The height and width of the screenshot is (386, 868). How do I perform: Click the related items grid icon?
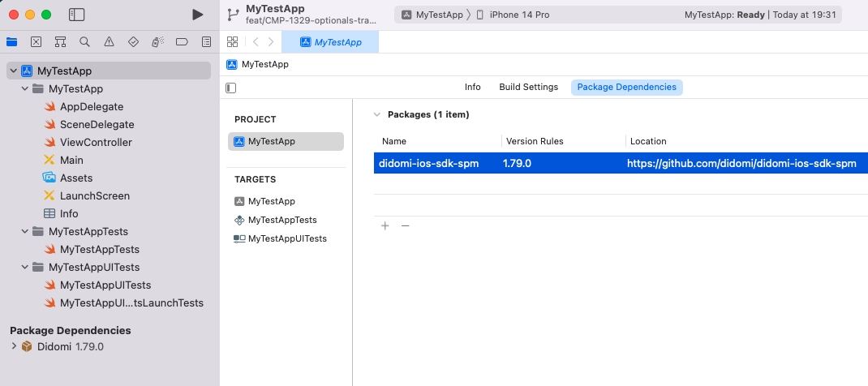233,41
